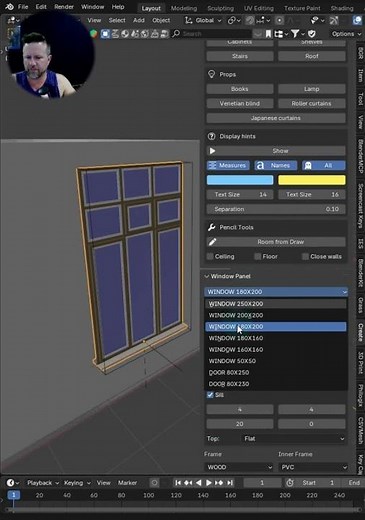Click the shield checkmark icon
The height and width of the screenshot is (520, 365).
coord(312,34)
